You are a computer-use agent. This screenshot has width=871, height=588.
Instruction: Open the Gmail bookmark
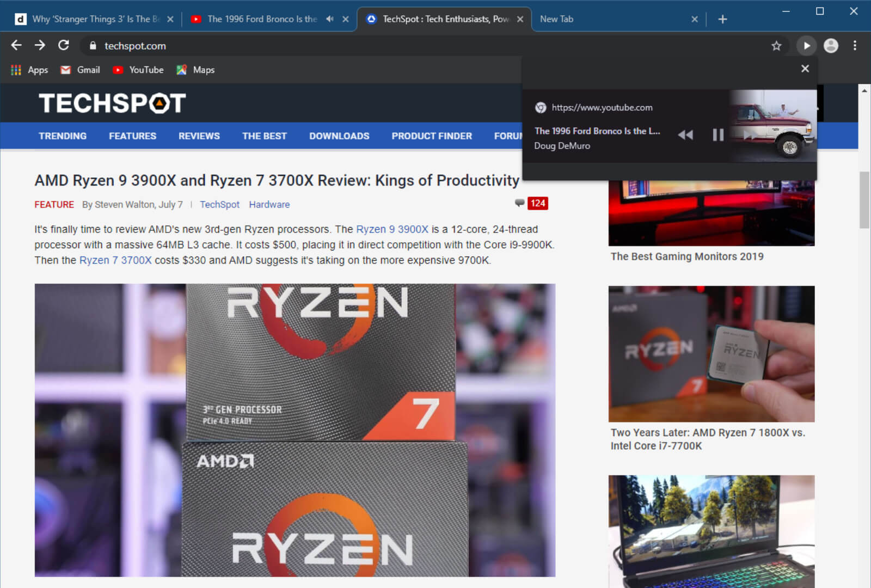(x=80, y=70)
